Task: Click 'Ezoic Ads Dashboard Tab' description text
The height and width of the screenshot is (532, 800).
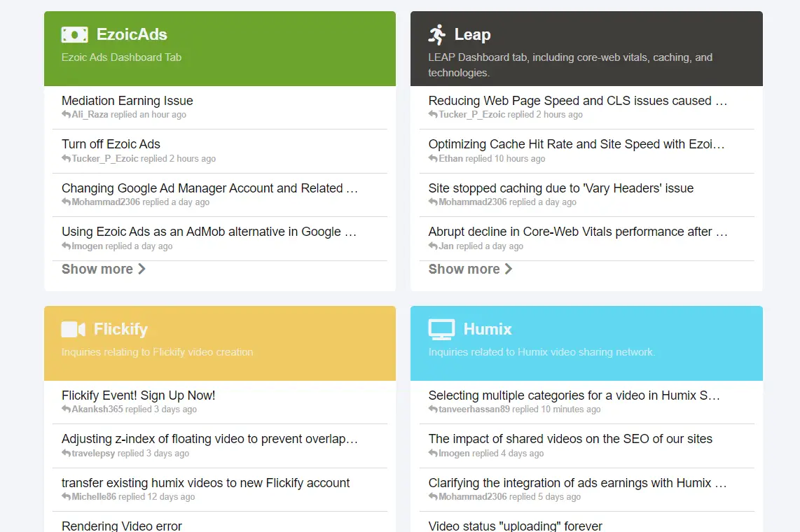Action: click(x=121, y=57)
